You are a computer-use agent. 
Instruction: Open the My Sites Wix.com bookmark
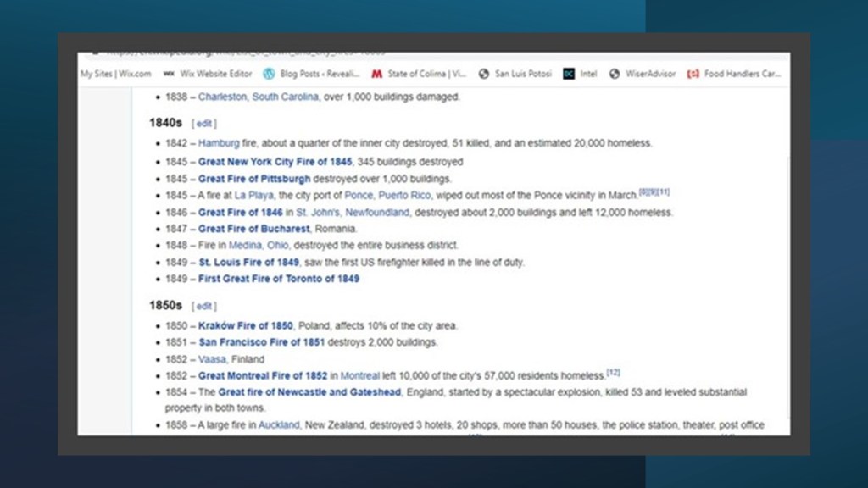click(x=116, y=74)
